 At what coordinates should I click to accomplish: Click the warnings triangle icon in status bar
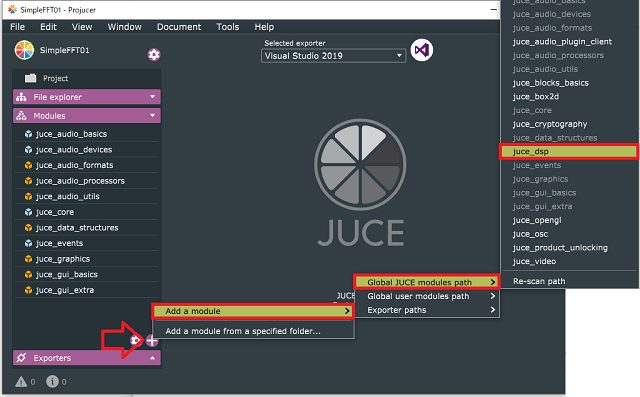[21, 382]
